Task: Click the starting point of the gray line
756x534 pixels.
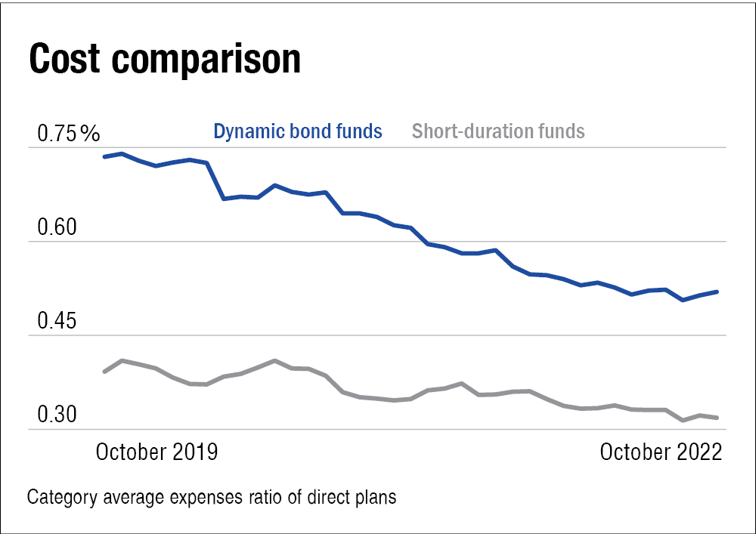Action: (x=104, y=372)
